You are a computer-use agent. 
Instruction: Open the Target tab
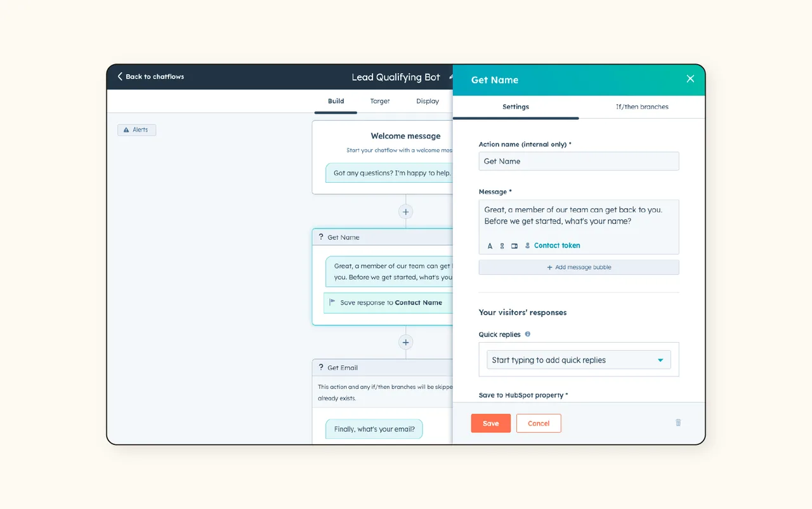pyautogui.click(x=380, y=101)
